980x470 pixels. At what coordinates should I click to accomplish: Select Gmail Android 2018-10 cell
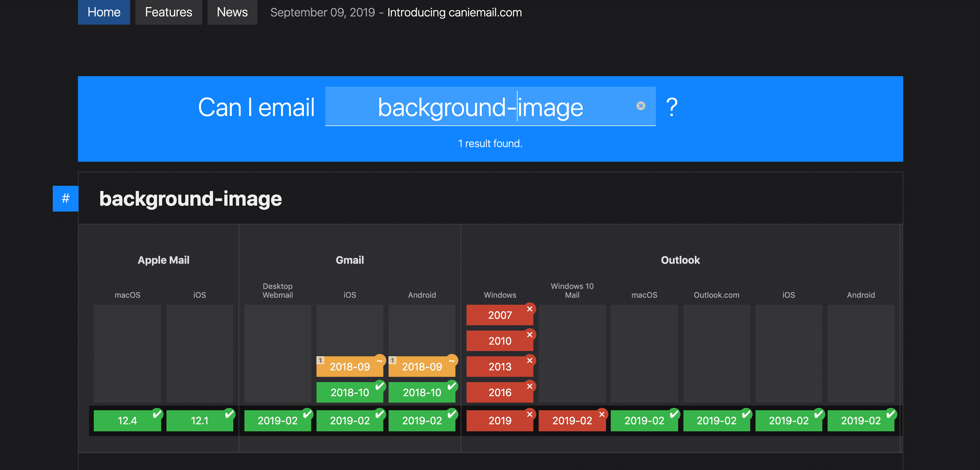point(422,392)
